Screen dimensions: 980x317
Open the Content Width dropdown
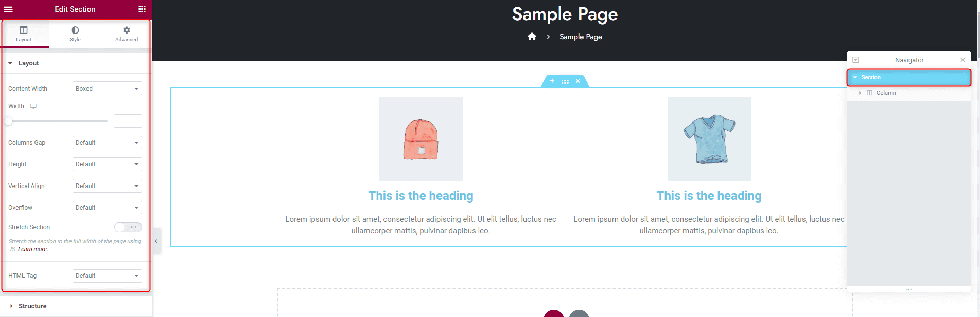point(107,89)
